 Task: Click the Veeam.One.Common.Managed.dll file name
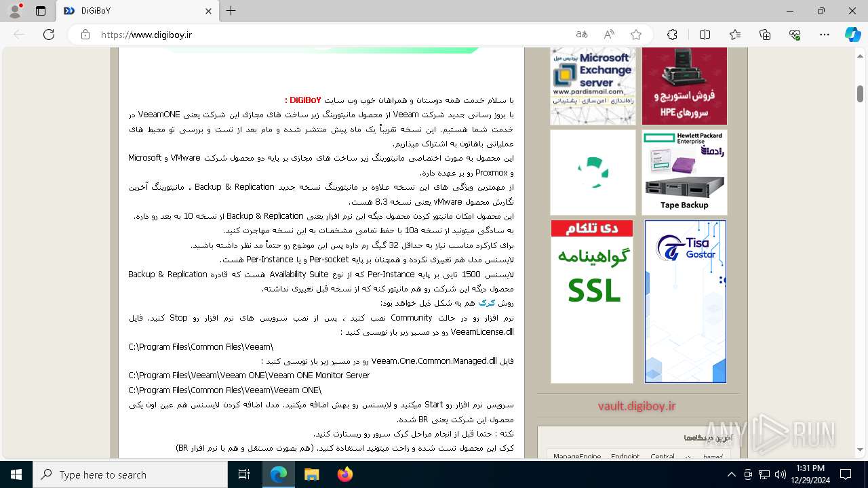434,361
